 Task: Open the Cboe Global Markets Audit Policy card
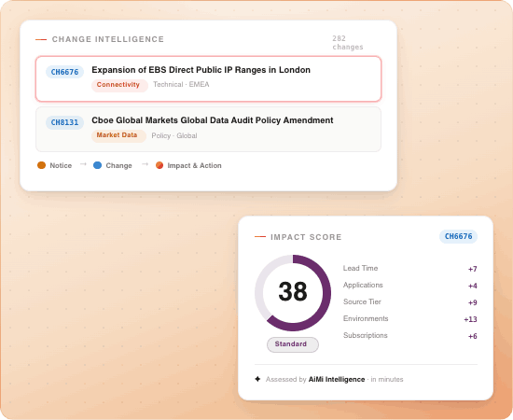tap(208, 130)
